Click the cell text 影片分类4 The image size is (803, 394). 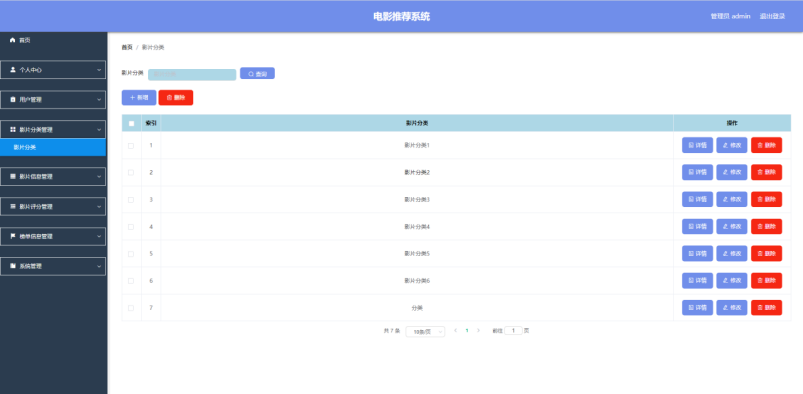pyautogui.click(x=417, y=226)
